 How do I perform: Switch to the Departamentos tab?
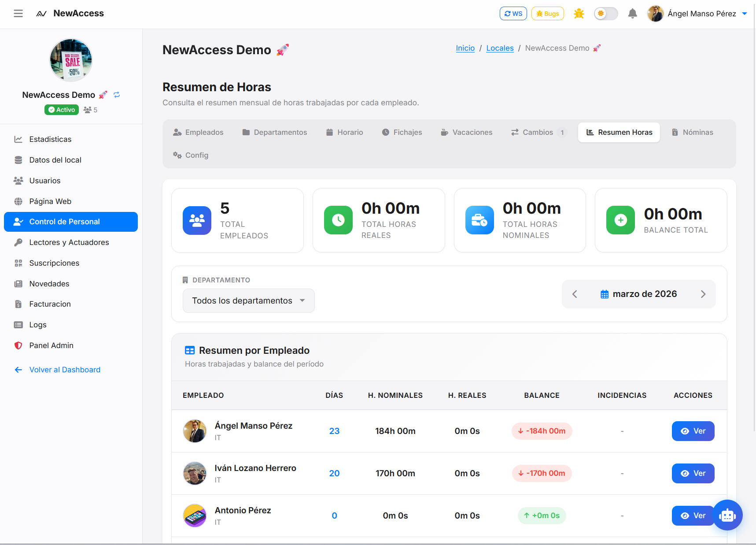click(275, 133)
